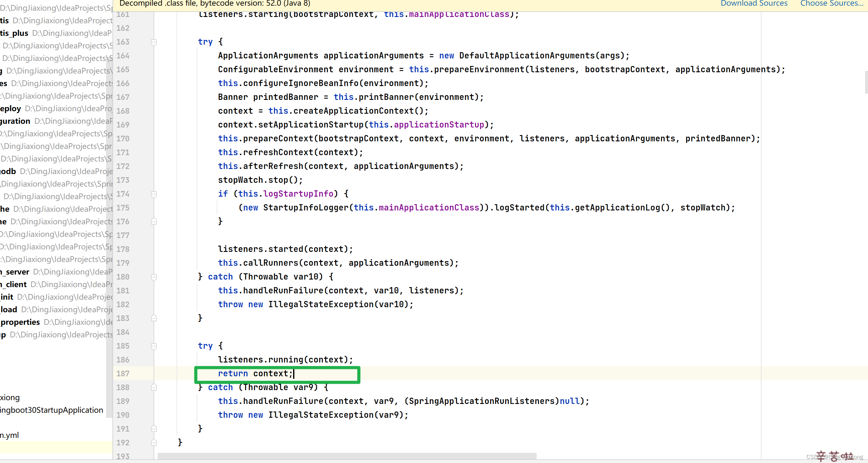Select the '_client' project entry
868x463 pixels.
point(56,284)
